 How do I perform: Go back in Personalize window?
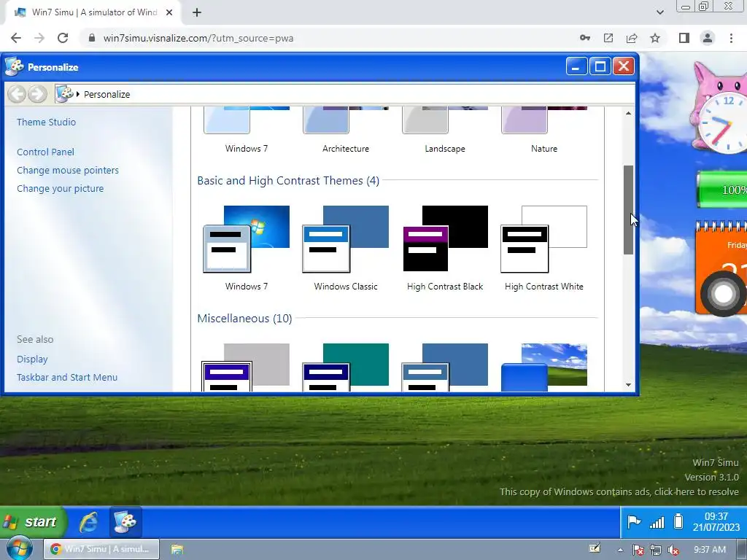click(x=18, y=94)
